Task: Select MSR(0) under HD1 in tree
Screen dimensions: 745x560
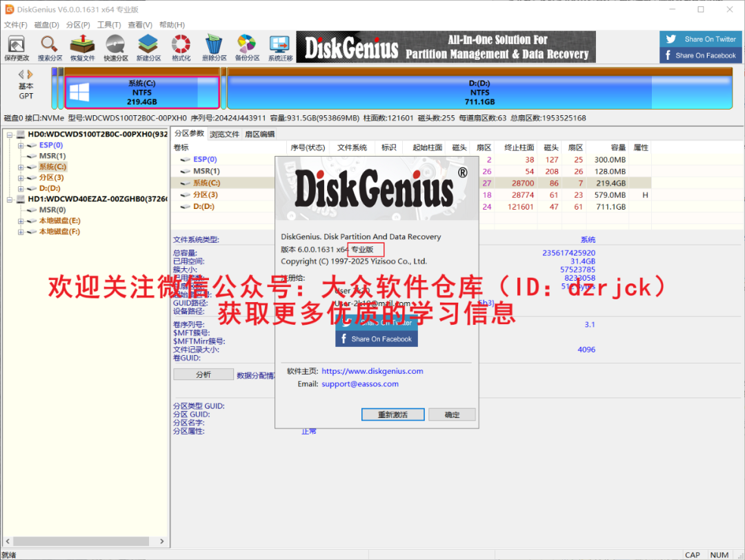Action: click(52, 210)
